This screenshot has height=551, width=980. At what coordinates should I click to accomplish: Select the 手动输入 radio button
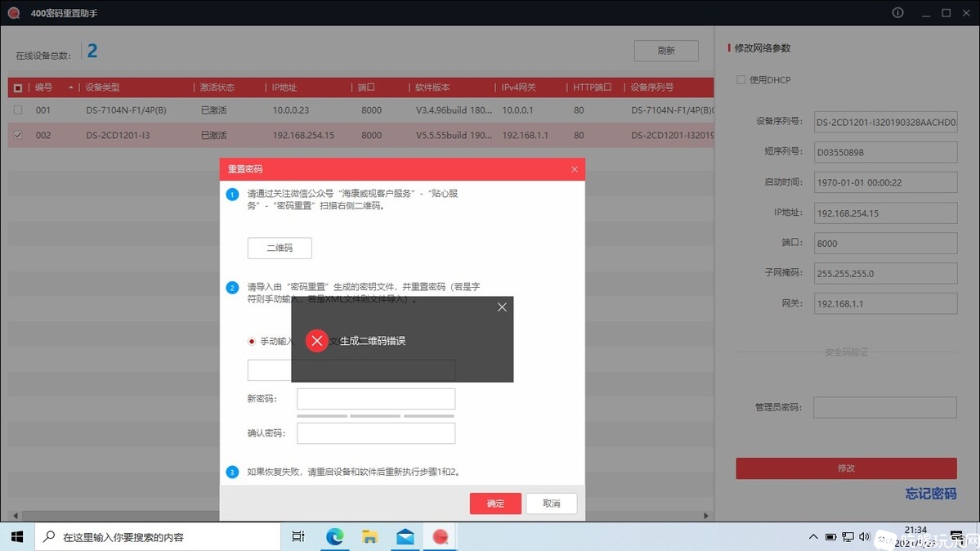pos(251,342)
